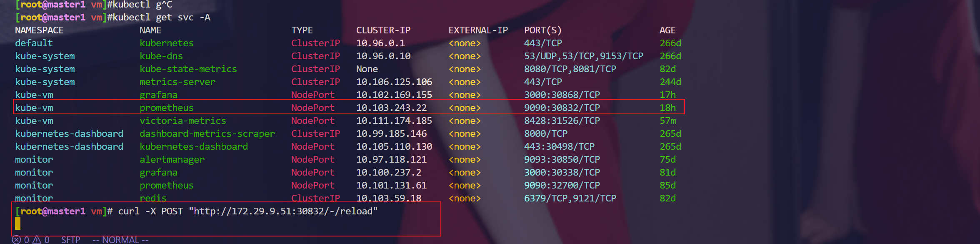Click the yellow terminal cursor block
This screenshot has height=244, width=980.
click(17, 224)
